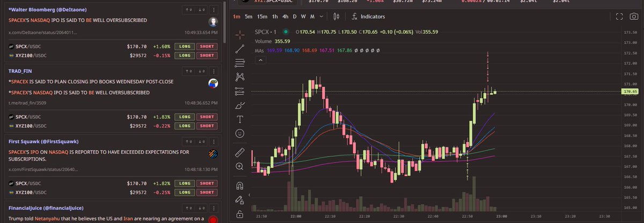Click SHORT on SPCX in TRAD_FIN post
Image resolution: width=644 pixels, height=223 pixels.
207,117
